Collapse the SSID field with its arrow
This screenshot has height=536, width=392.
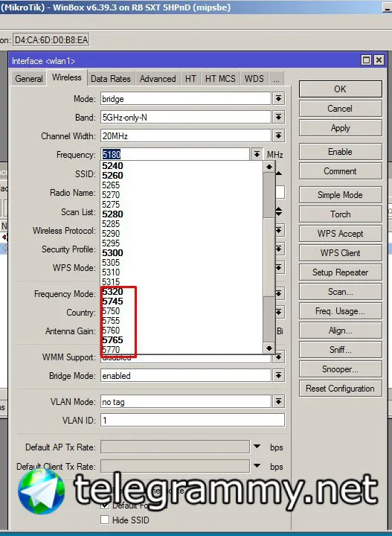coord(279,173)
